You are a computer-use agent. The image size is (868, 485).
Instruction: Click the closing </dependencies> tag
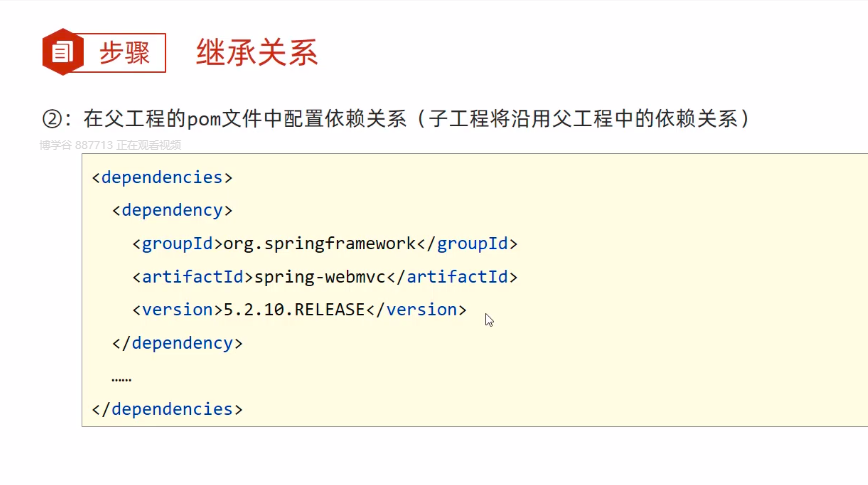click(x=166, y=408)
